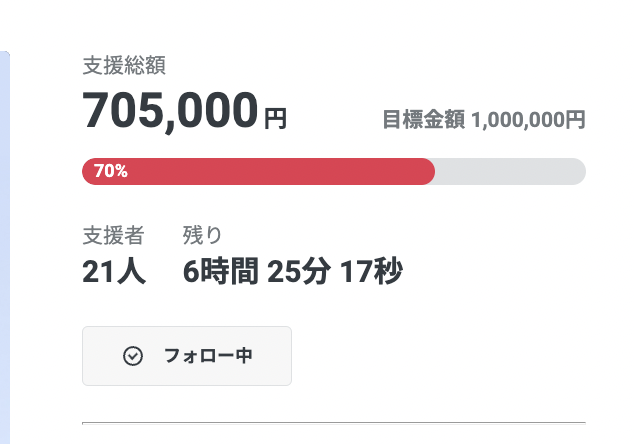Click the 1,000,000円 goal value
This screenshot has width=634, height=444.
(x=528, y=120)
